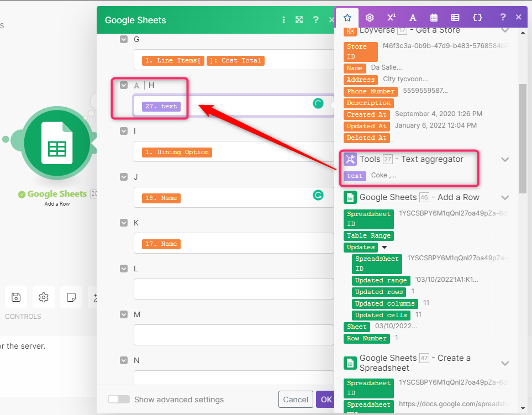Click the save scenario floppy icon
This screenshot has height=415, width=532.
point(16,297)
